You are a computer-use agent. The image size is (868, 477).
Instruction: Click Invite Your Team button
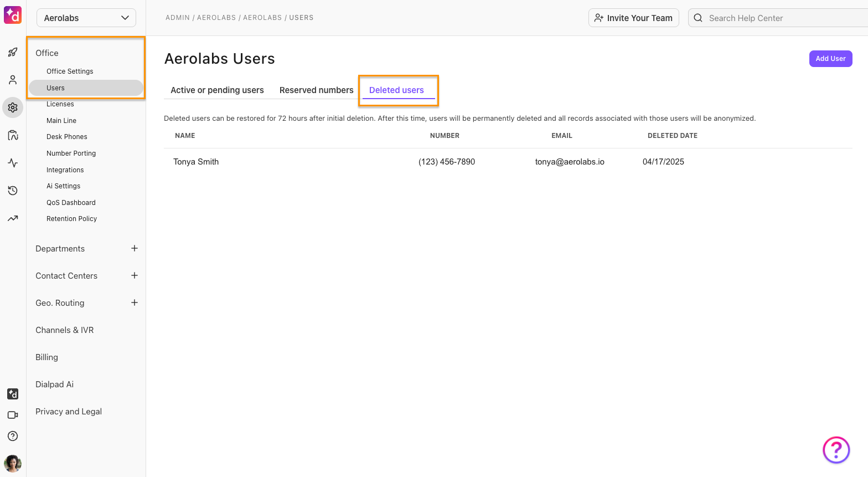634,18
